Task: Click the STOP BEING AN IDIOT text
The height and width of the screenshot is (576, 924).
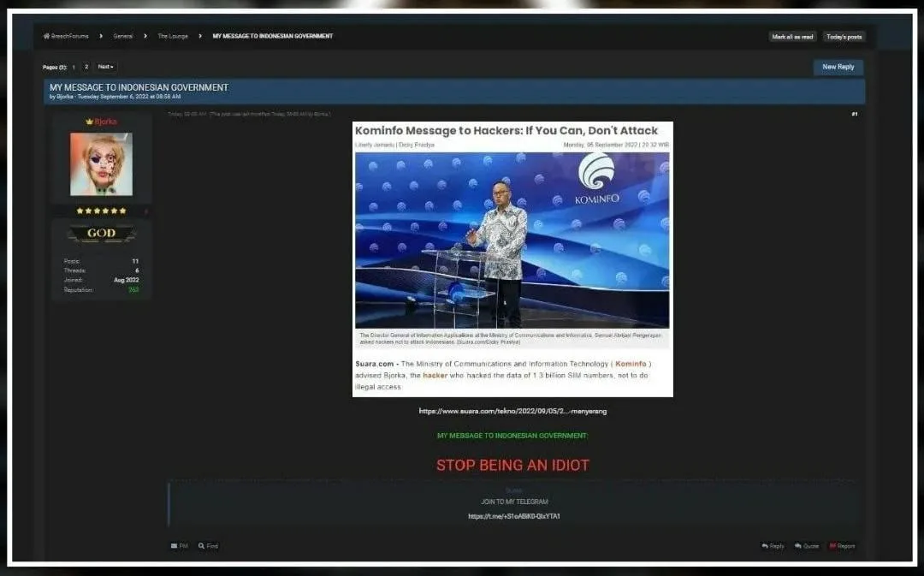Action: pyautogui.click(x=512, y=465)
